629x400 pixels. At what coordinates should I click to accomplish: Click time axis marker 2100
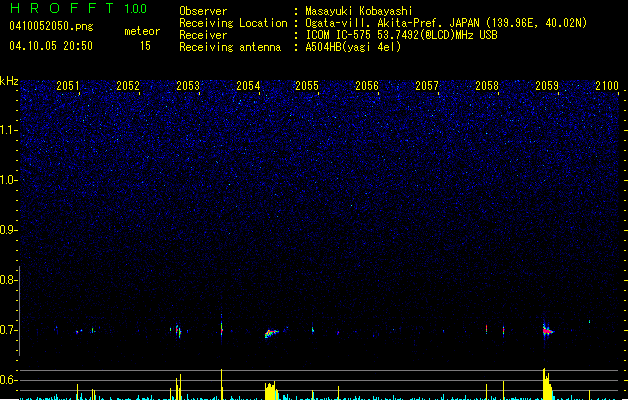click(607, 86)
